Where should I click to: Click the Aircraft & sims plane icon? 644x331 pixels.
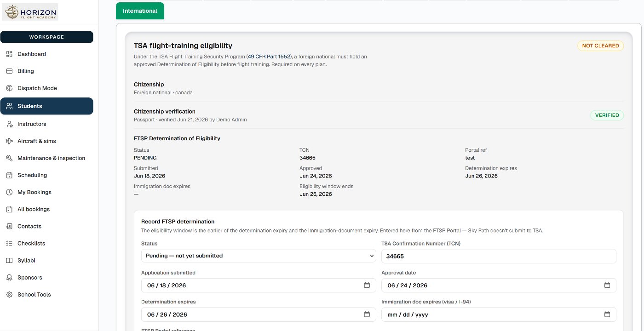(x=9, y=141)
